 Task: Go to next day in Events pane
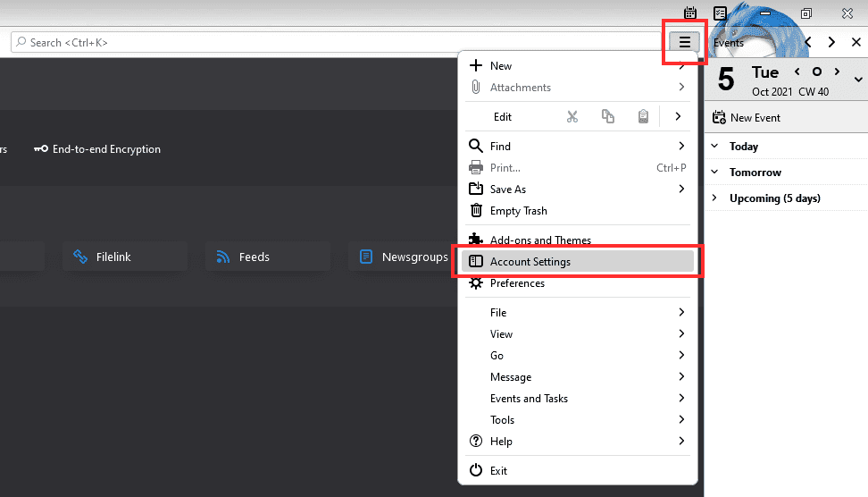(x=837, y=72)
